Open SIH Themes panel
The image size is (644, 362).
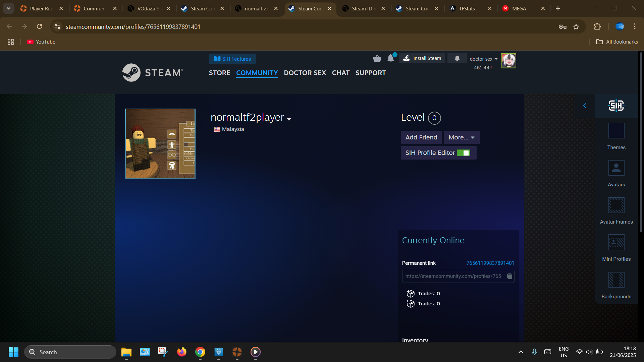point(616,136)
